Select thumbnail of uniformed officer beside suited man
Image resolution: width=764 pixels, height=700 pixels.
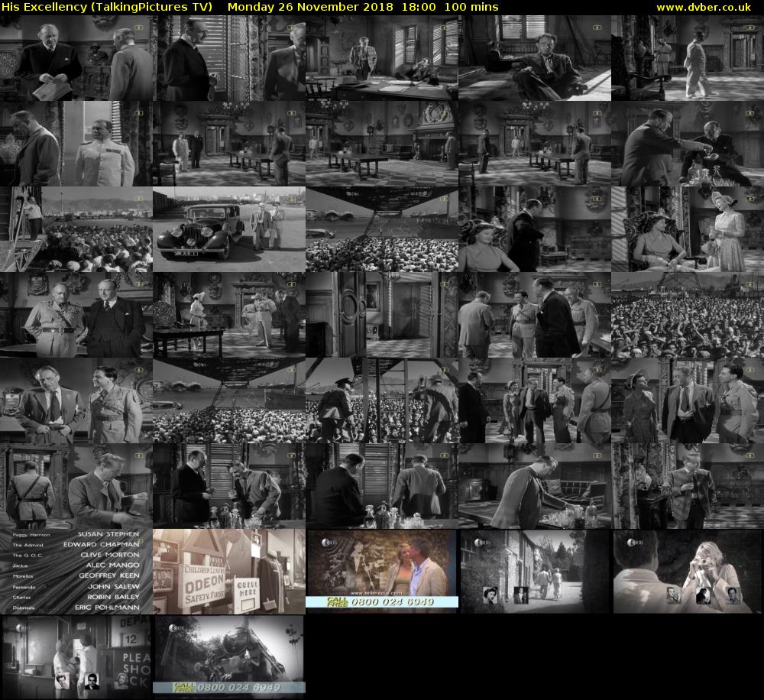tap(76, 315)
